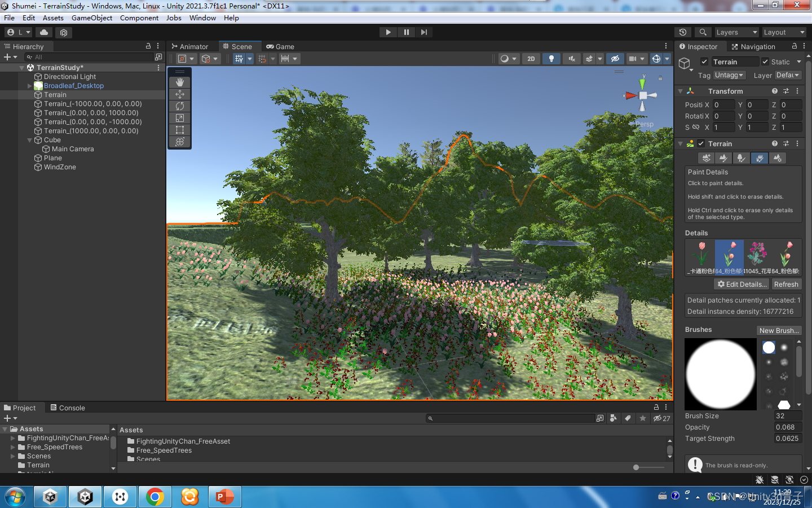Image resolution: width=812 pixels, height=508 pixels.
Task: Click the Opacity value field
Action: click(x=787, y=427)
